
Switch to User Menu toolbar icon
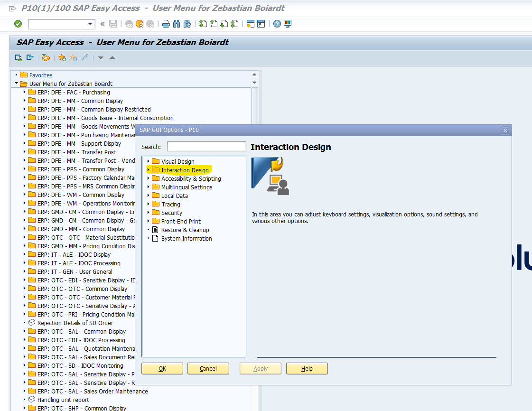point(19,58)
